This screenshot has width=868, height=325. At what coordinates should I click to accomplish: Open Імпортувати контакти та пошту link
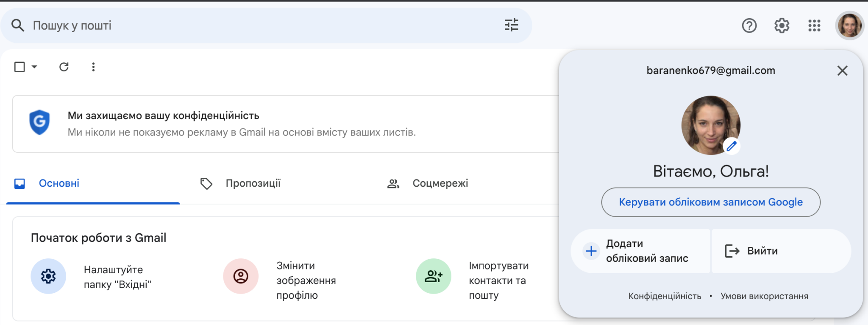(x=498, y=280)
